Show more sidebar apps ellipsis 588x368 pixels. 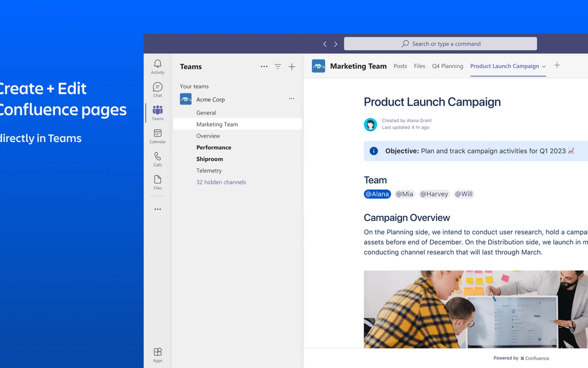pos(158,209)
